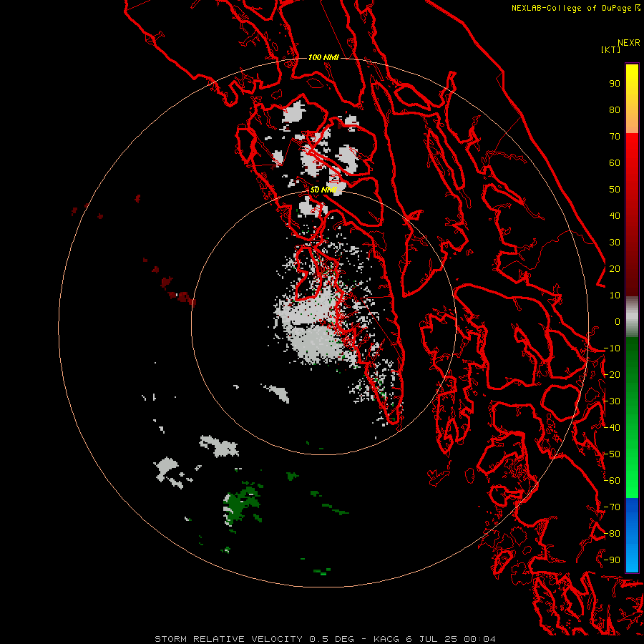
Task: Click the 30 value on velocity scale
Action: point(615,243)
